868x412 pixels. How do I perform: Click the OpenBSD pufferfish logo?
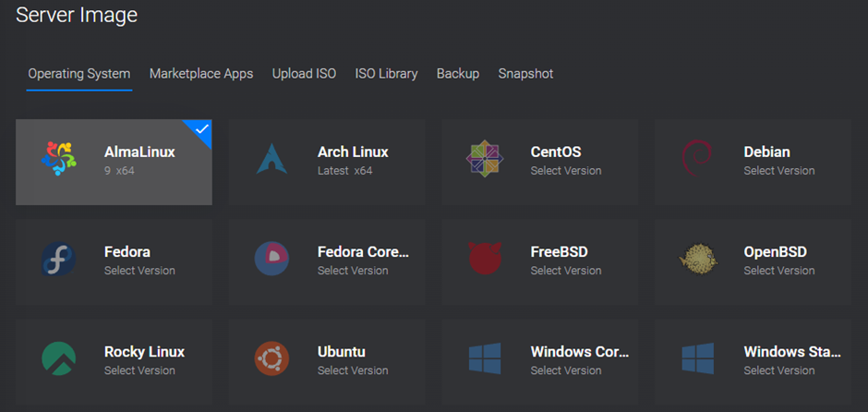698,259
